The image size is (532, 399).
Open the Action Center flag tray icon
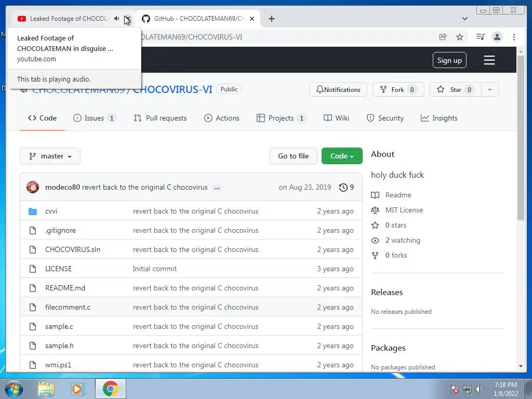click(455, 389)
